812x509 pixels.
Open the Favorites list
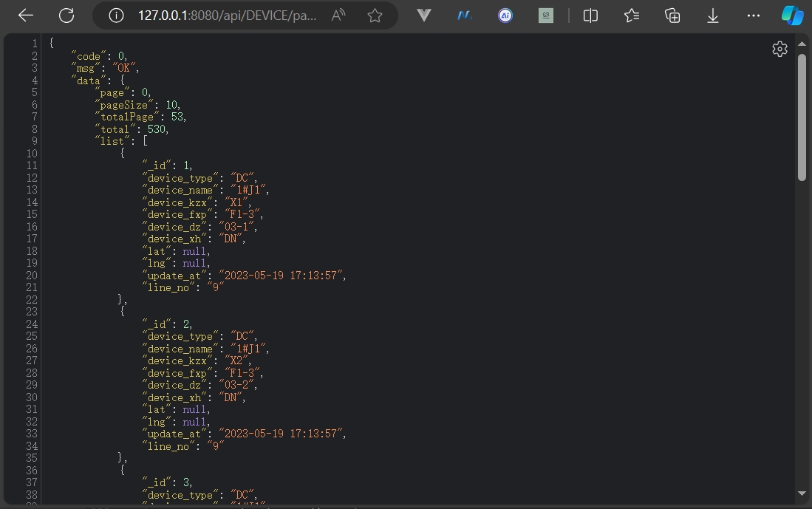(632, 16)
